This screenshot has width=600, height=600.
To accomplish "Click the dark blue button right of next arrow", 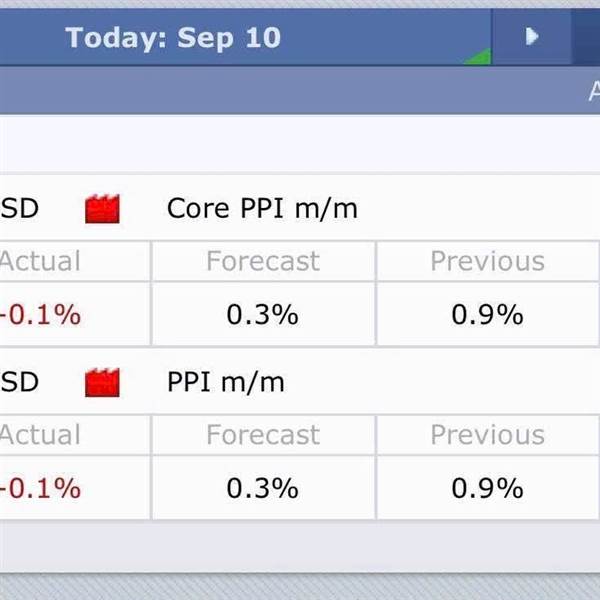I will pyautogui.click(x=586, y=37).
